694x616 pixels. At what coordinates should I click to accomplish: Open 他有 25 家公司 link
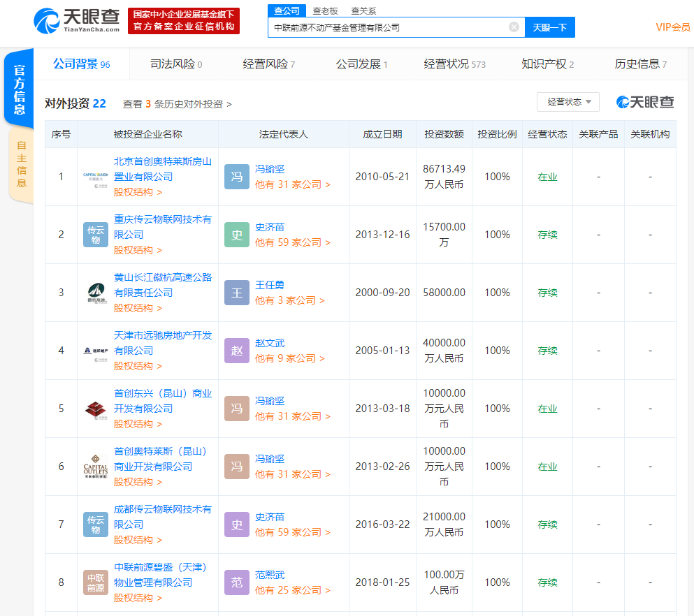pos(293,590)
